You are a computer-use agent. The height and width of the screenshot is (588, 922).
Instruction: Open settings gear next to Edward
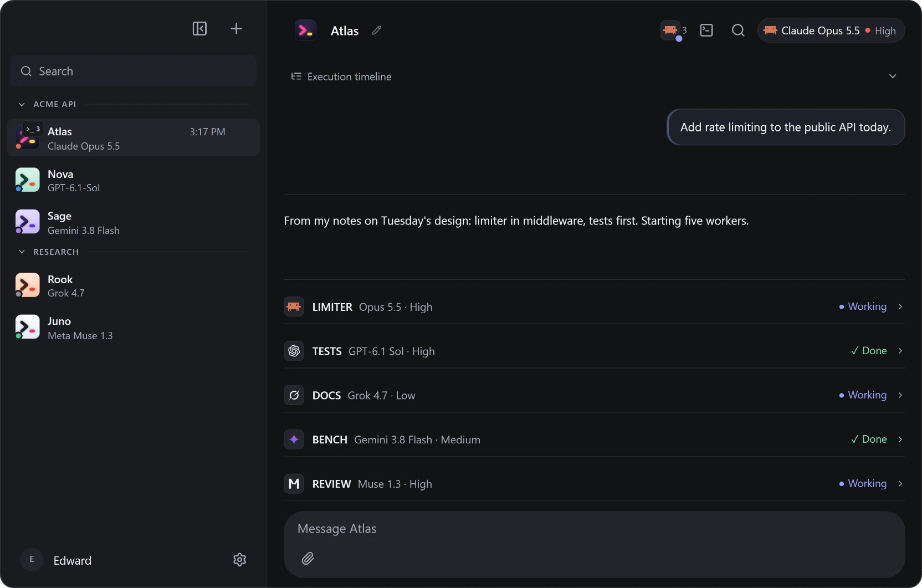point(239,560)
